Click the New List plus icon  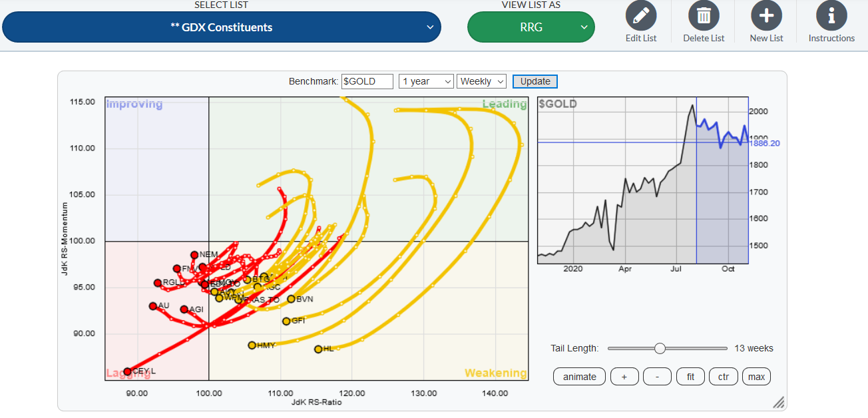[x=766, y=15]
